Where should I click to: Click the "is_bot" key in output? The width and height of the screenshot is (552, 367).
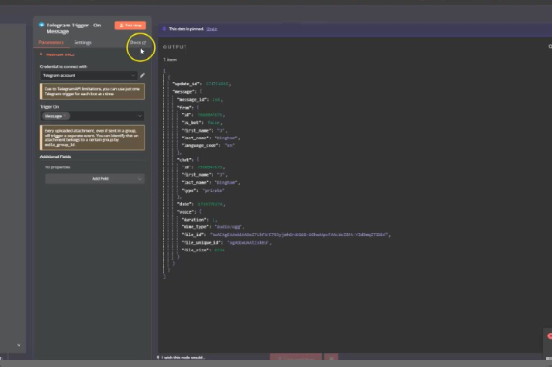(x=192, y=123)
